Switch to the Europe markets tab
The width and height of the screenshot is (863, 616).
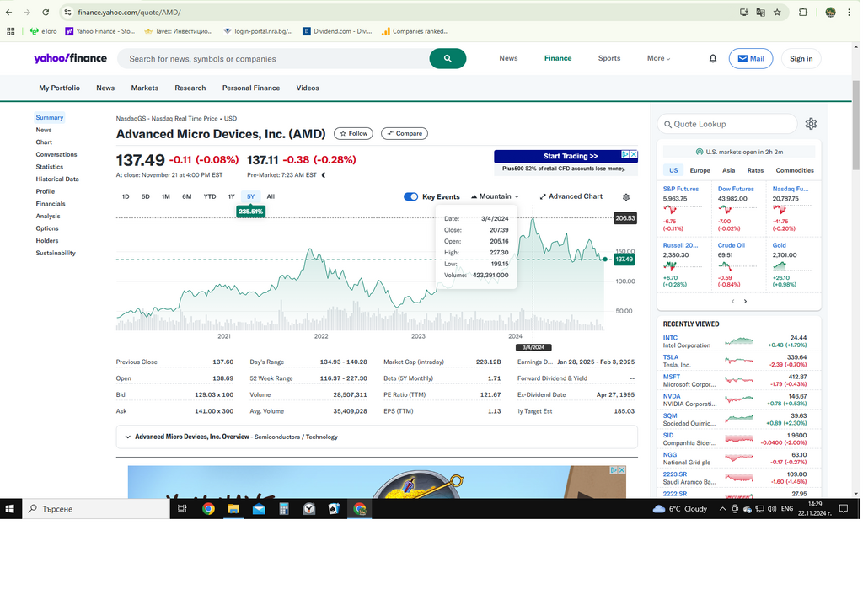pyautogui.click(x=700, y=171)
